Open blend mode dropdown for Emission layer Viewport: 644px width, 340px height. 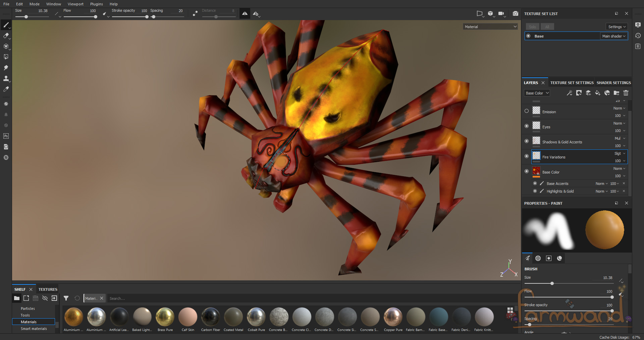tap(619, 108)
